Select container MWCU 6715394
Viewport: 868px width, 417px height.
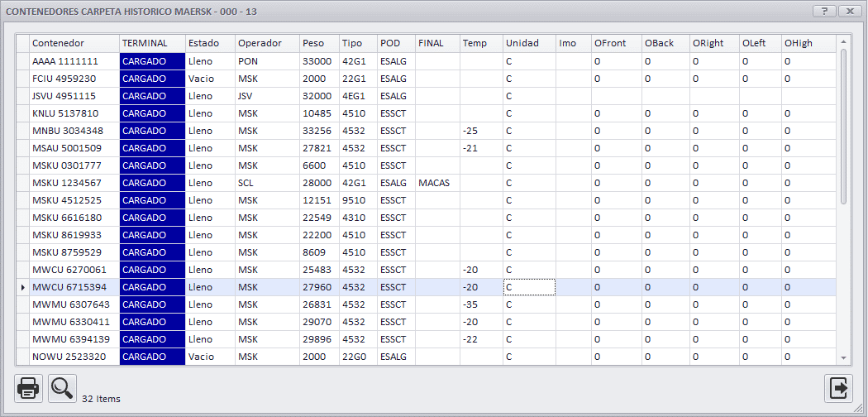(x=74, y=287)
